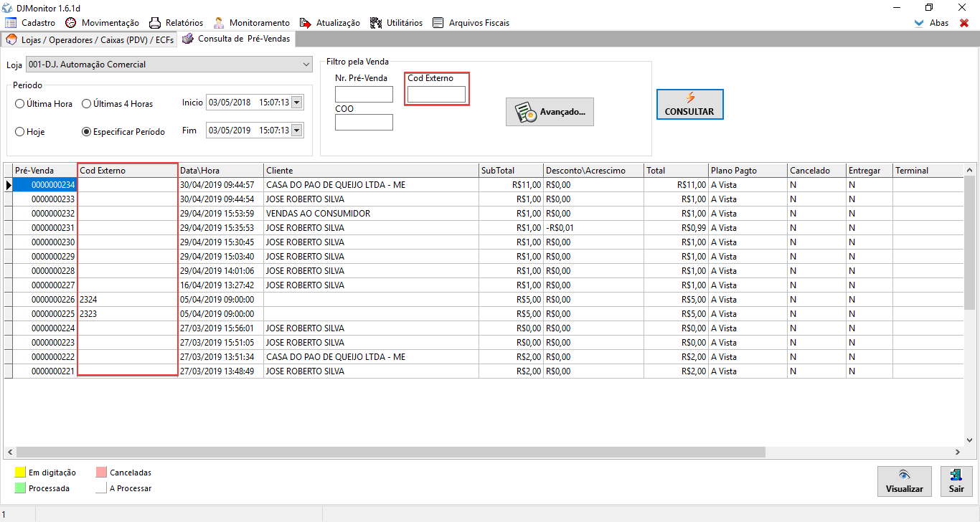Image resolution: width=980 pixels, height=522 pixels.
Task: Switch to Lojas / Operadores / Caixas tab
Action: click(90, 39)
